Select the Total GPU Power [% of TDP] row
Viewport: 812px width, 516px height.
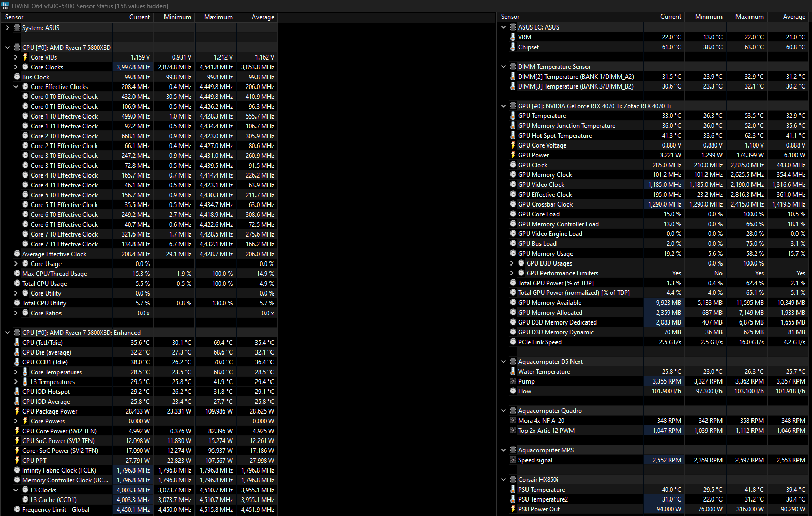652,283
